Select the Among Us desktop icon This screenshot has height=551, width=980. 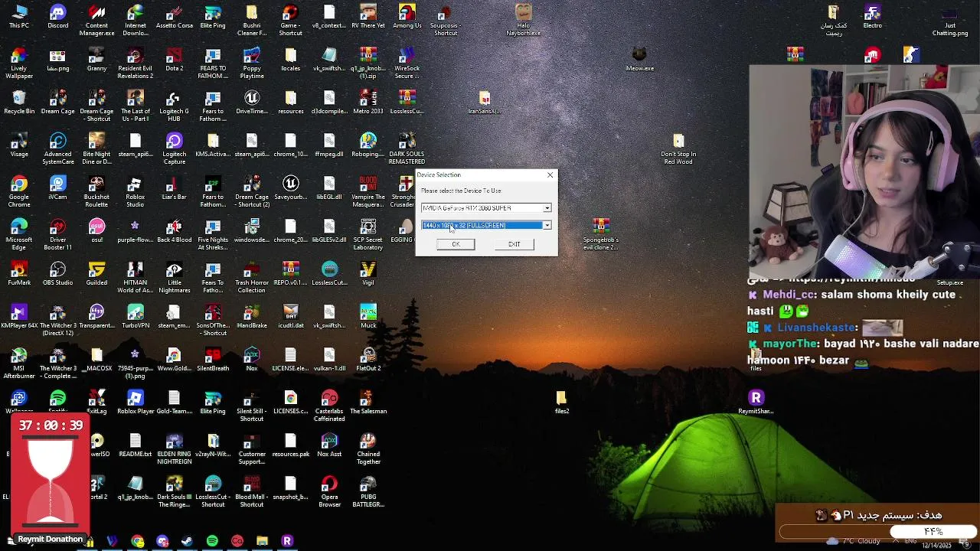pyautogui.click(x=407, y=17)
